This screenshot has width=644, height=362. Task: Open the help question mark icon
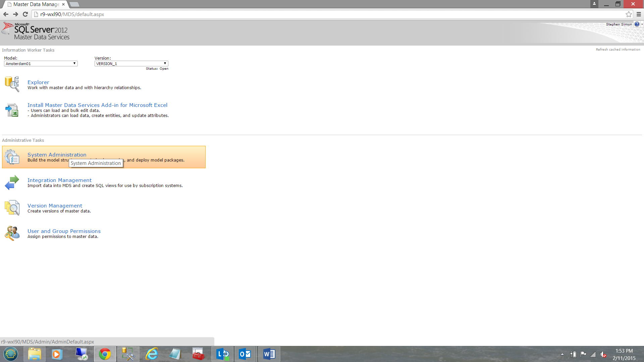tap(637, 24)
